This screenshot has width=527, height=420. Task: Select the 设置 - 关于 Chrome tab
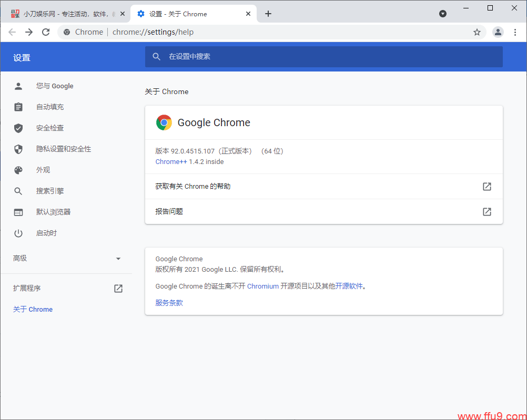(194, 14)
